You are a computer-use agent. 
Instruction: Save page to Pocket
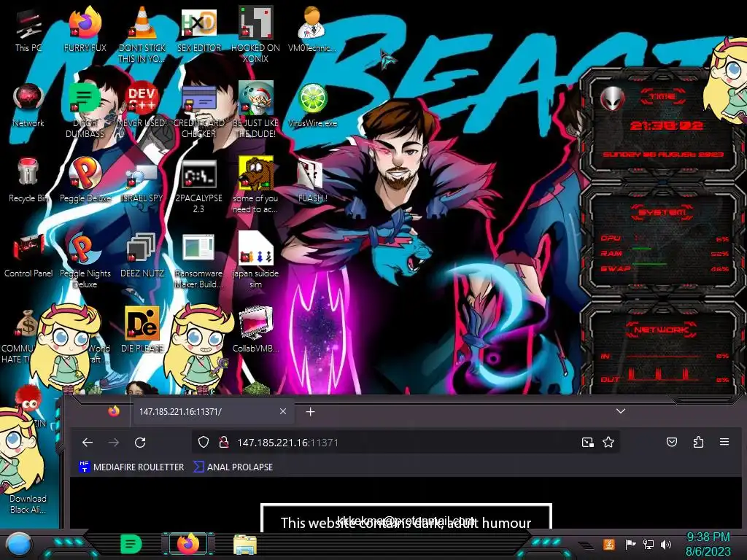click(x=672, y=443)
